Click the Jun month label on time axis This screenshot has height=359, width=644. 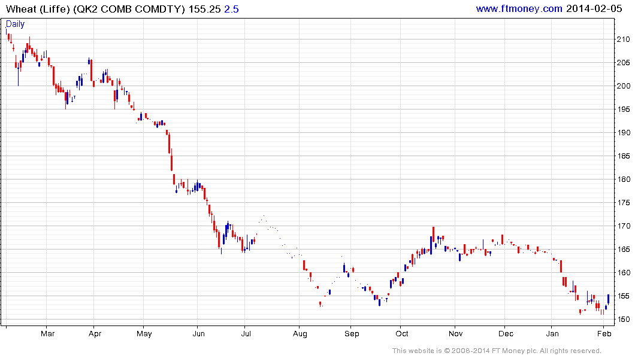tap(198, 334)
